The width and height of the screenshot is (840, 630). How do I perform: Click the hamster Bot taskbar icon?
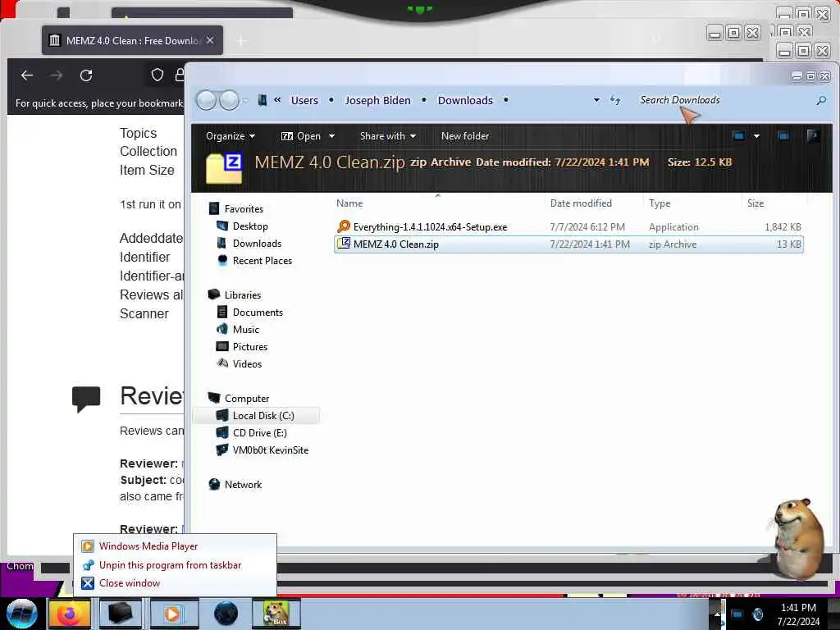tap(276, 614)
